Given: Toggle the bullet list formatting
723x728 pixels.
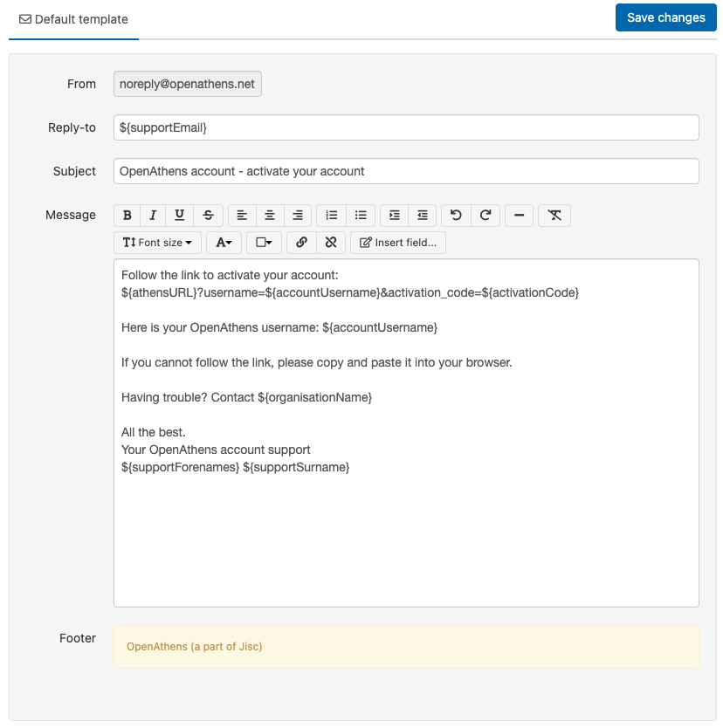Looking at the screenshot, I should (361, 216).
